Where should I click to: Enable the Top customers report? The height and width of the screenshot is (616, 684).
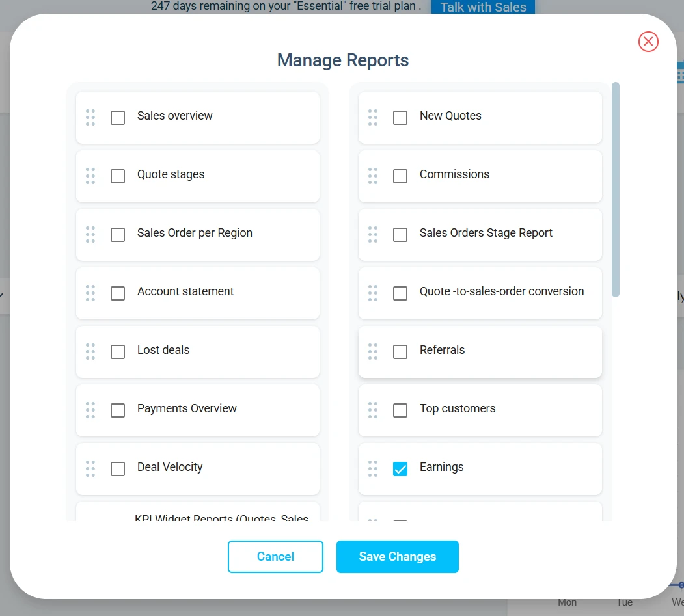click(x=400, y=410)
